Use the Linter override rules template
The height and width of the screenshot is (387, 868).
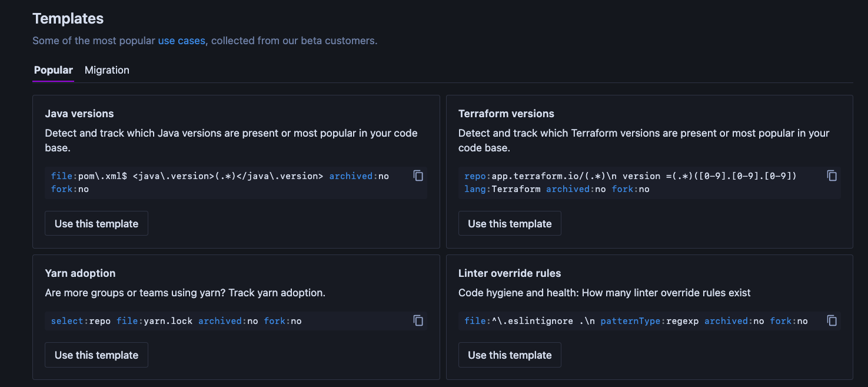[x=510, y=355]
